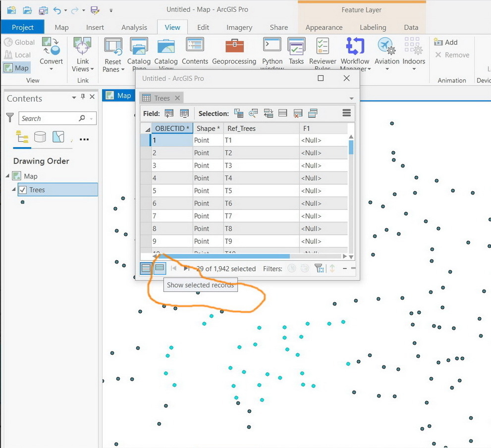Switch view mode to Local
The width and height of the screenshot is (491, 448).
click(x=17, y=55)
